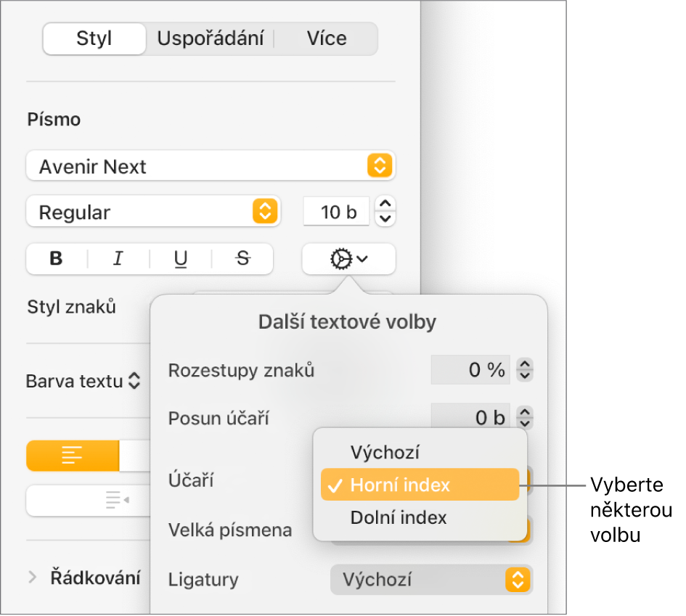Decrease Rozestupy znaků with down stepper
The width and height of the screenshot is (686, 616).
click(525, 376)
